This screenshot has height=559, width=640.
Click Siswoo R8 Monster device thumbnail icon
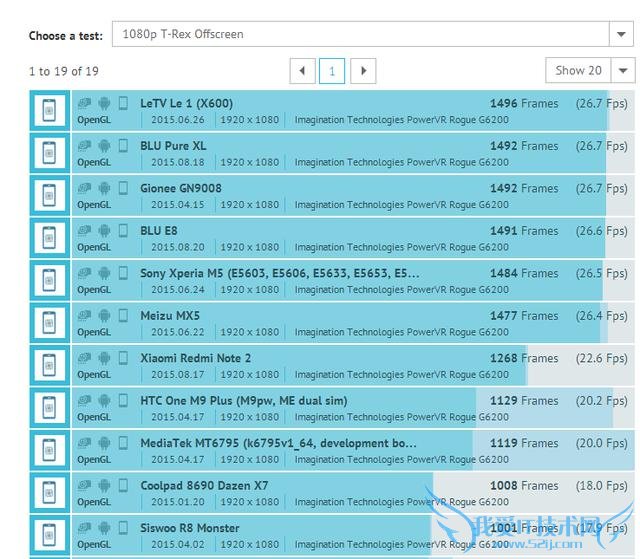coord(50,535)
